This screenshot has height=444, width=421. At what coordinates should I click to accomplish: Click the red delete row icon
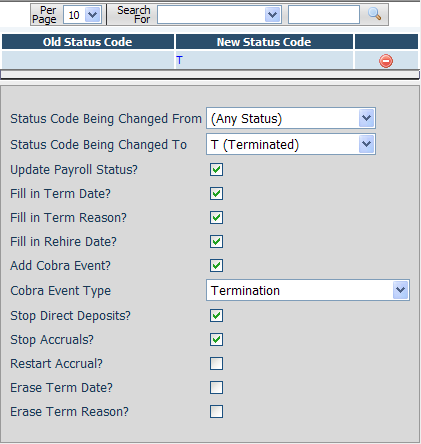(386, 61)
